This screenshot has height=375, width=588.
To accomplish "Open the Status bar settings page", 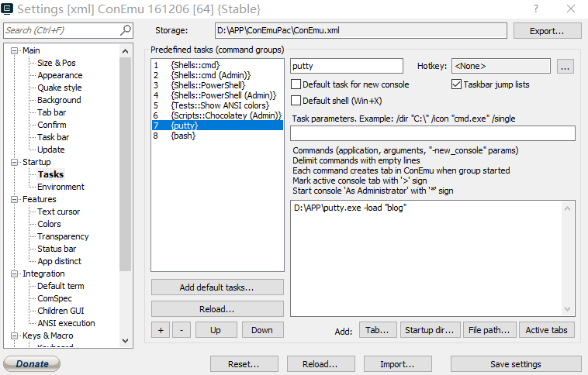I will (x=57, y=249).
